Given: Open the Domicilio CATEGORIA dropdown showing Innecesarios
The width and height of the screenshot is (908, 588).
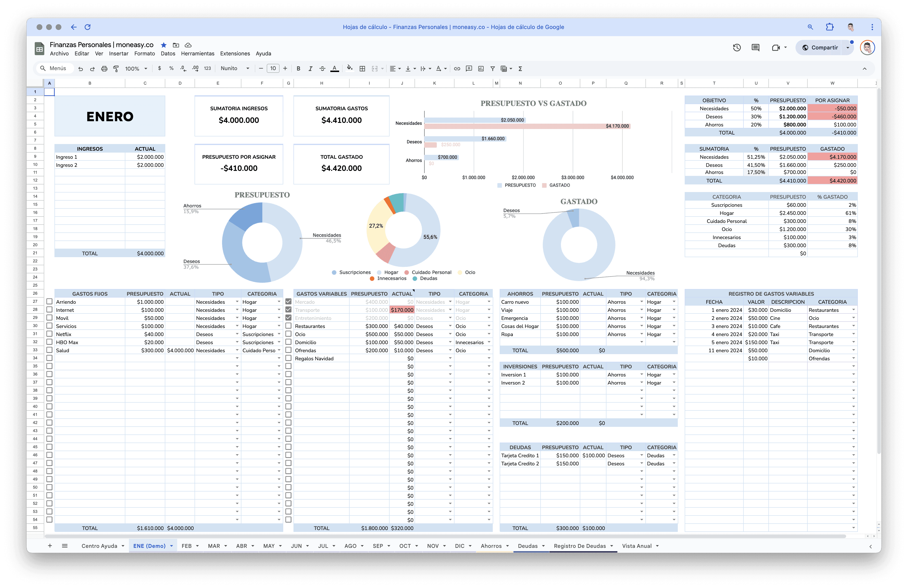Looking at the screenshot, I should pos(489,342).
